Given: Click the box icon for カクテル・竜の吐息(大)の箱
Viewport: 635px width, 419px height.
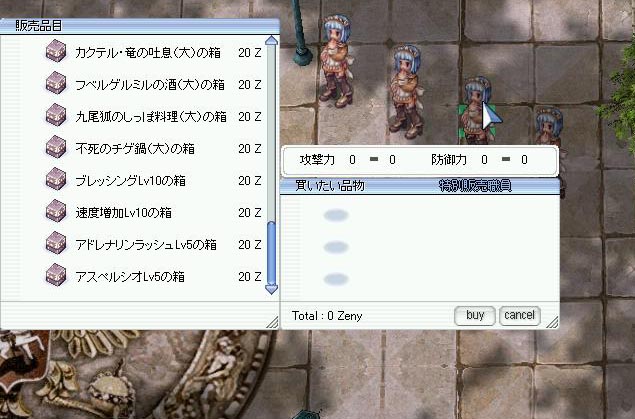Looking at the screenshot, I should (56, 51).
